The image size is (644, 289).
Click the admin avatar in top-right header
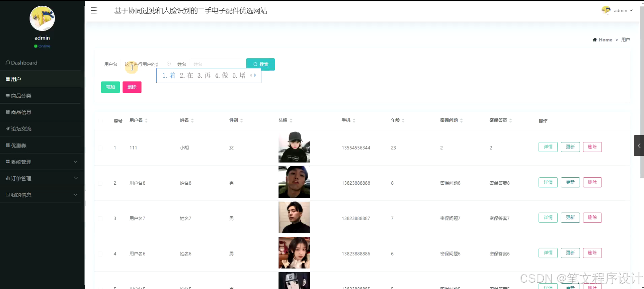pyautogui.click(x=606, y=10)
